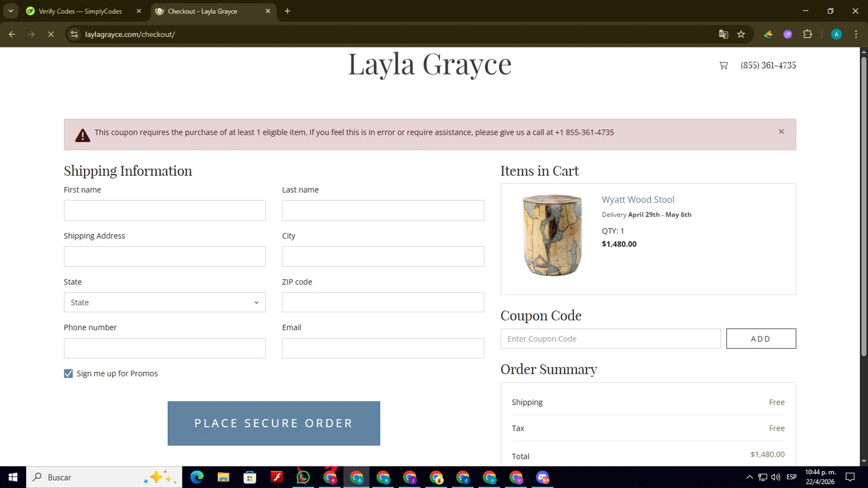868x488 pixels.
Task: Click the $1,480.00 total amount
Action: [767, 454]
